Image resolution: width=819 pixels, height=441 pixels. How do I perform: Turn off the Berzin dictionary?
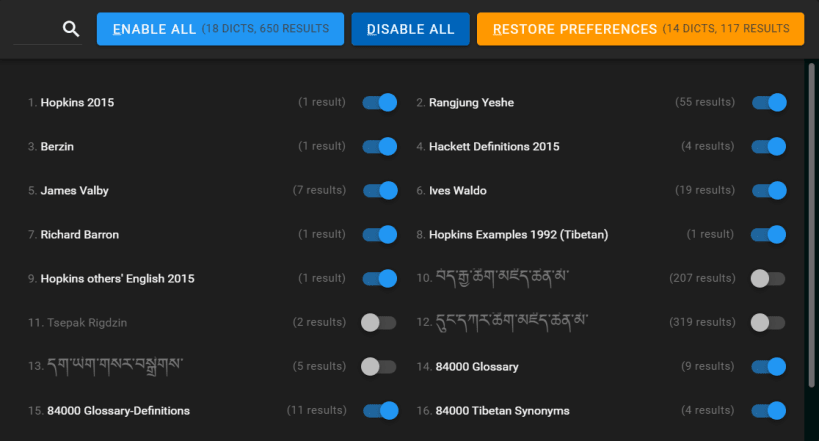(380, 146)
